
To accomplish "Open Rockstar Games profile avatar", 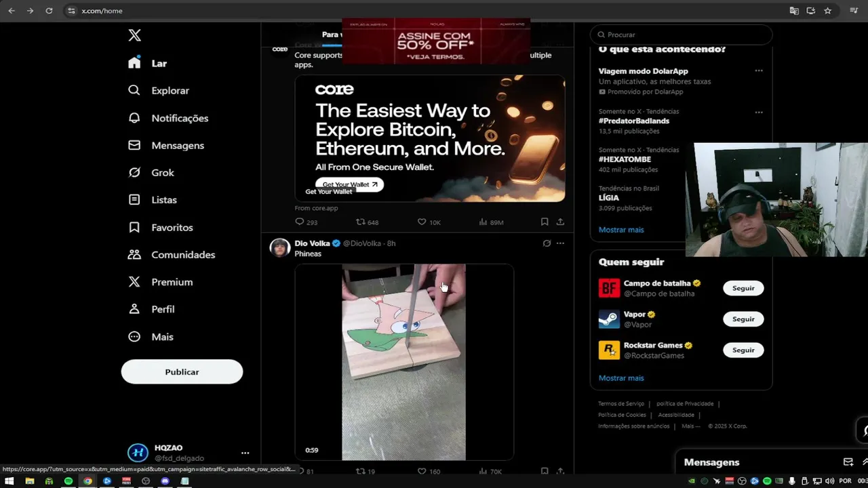I will point(609,350).
